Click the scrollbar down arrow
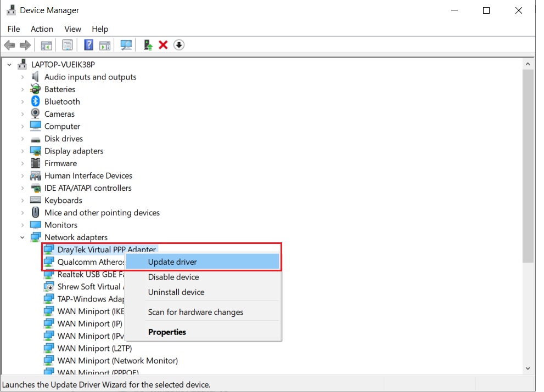This screenshot has height=392, width=544. (x=528, y=368)
